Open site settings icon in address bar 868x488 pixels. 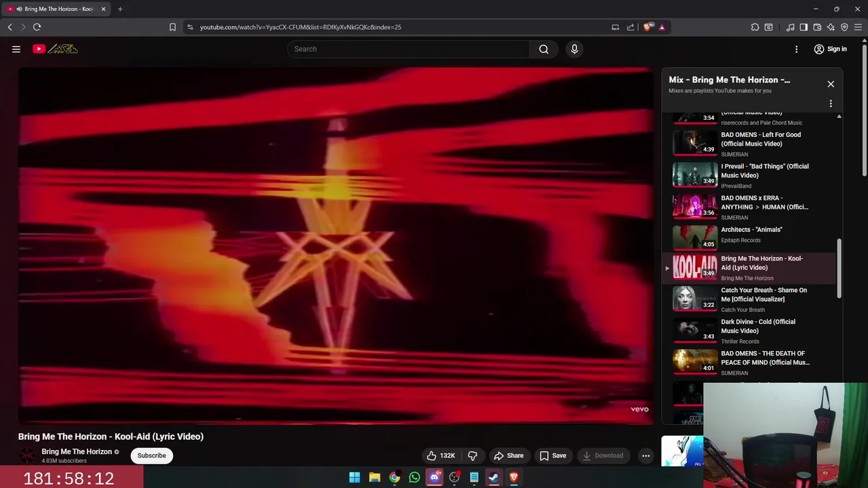[x=190, y=27]
